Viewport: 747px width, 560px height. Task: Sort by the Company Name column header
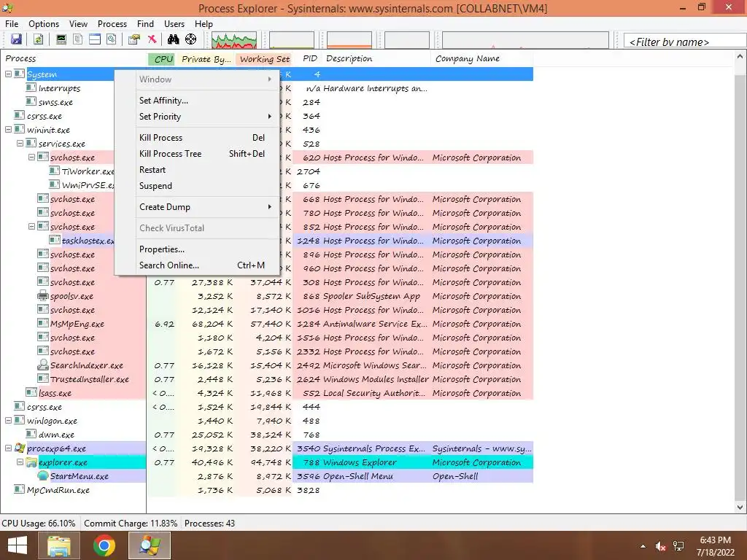(481, 59)
